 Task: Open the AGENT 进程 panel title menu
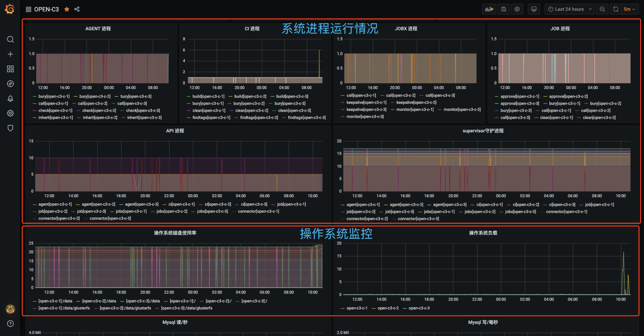tap(98, 29)
